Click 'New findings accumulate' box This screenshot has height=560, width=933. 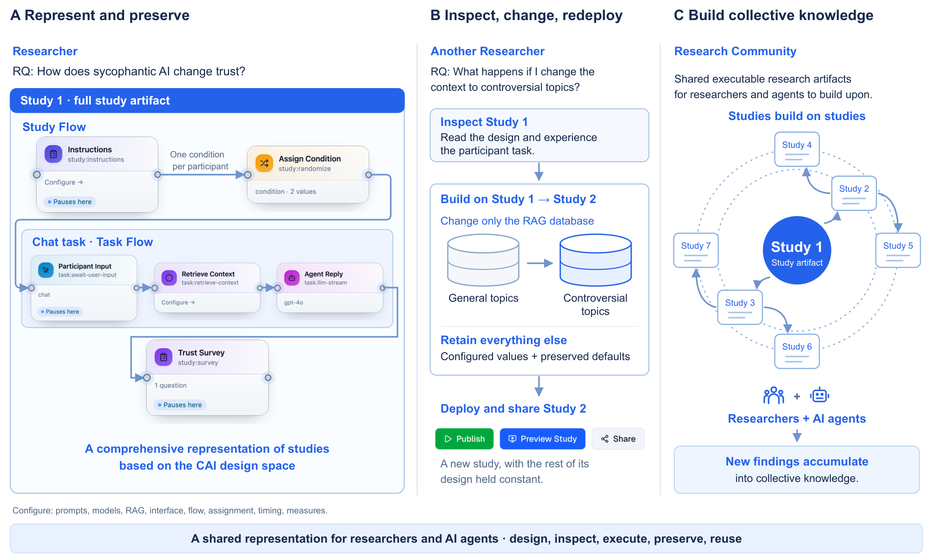797,470
